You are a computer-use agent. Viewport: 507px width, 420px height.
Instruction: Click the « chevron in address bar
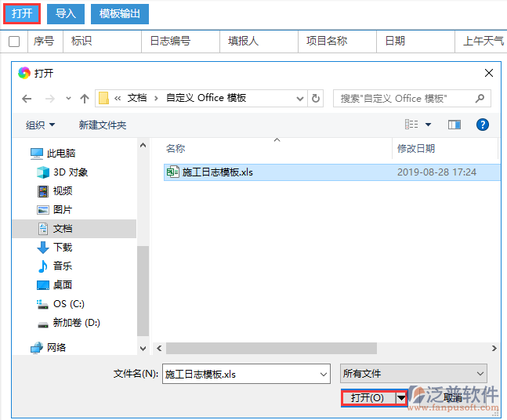tap(118, 98)
